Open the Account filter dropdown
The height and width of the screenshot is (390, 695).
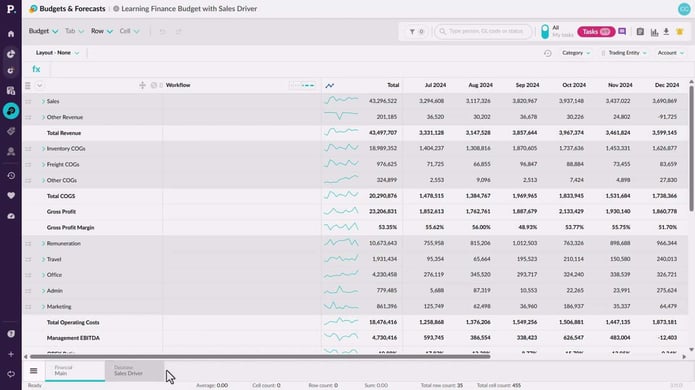(x=671, y=53)
